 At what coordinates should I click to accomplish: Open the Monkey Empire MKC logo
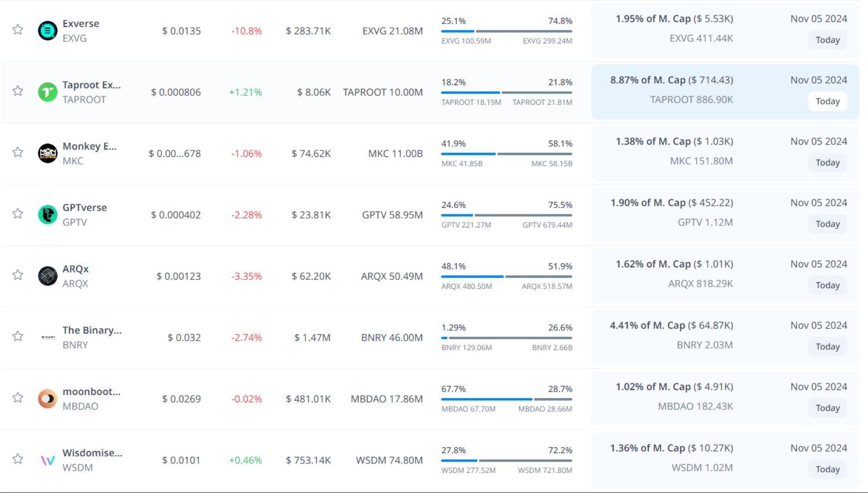(x=47, y=153)
